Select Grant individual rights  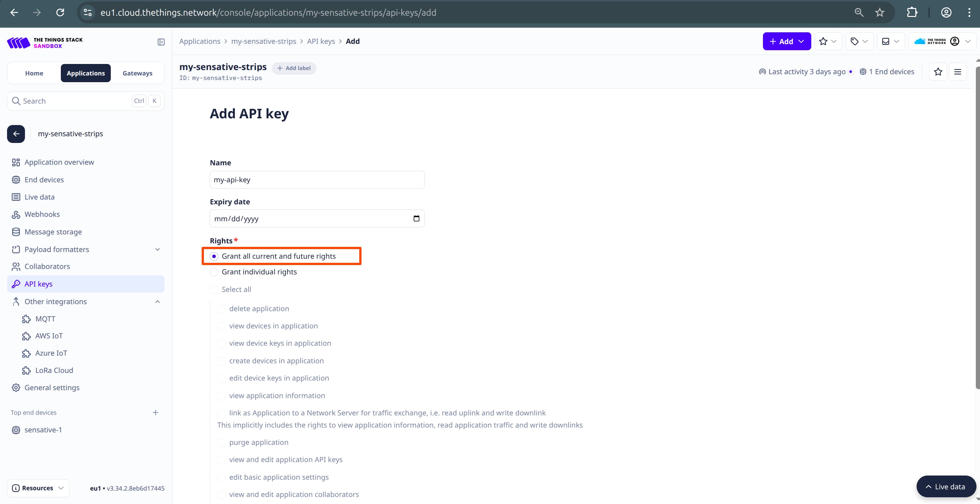click(214, 272)
